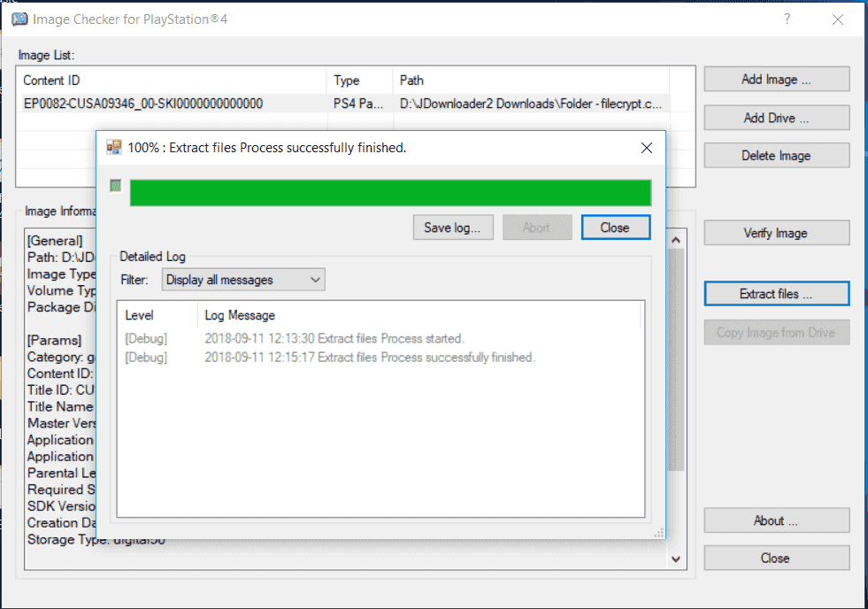Viewport: 868px width, 609px height.
Task: Click the main window Close button
Action: [x=777, y=558]
